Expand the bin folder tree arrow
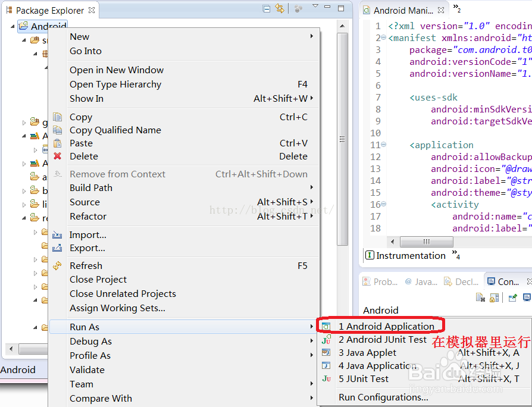 point(24,191)
